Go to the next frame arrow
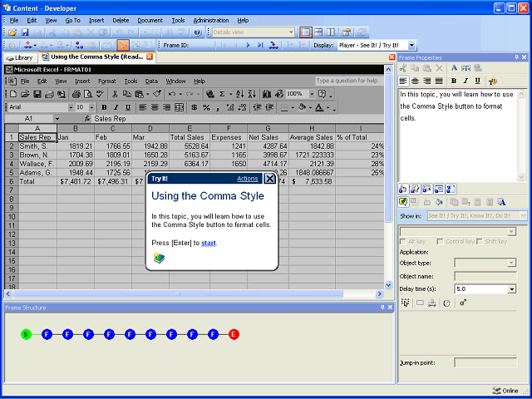This screenshot has width=532, height=399. point(248,45)
